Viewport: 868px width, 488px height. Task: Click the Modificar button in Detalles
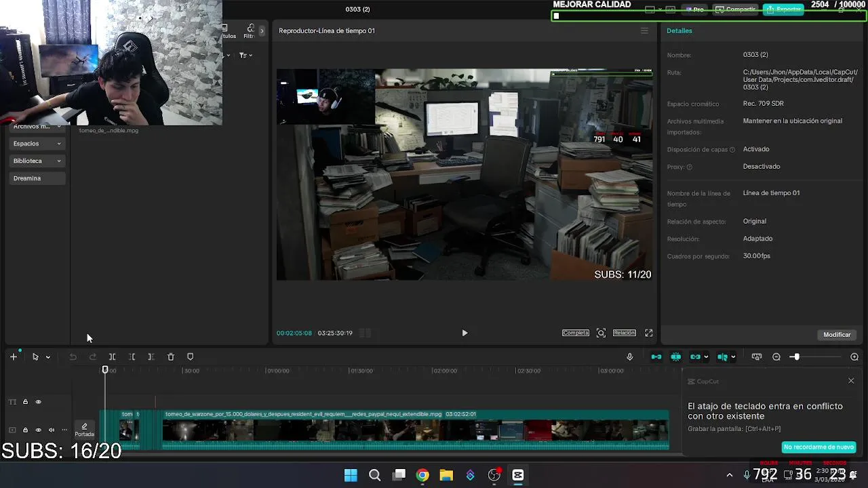click(837, 334)
